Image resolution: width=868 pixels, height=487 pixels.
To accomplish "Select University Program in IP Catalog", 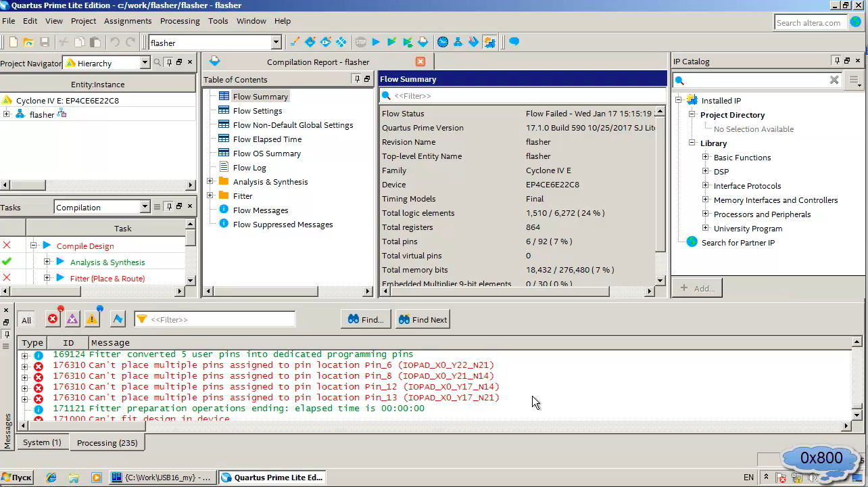I will coord(748,228).
